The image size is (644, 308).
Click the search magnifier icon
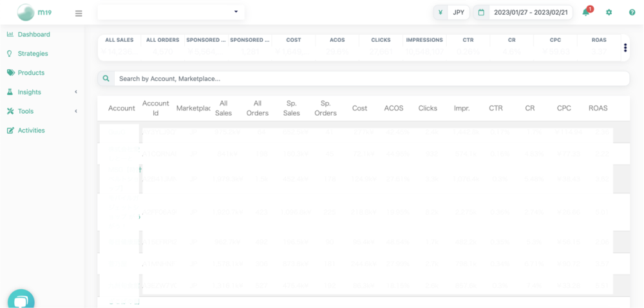point(106,78)
